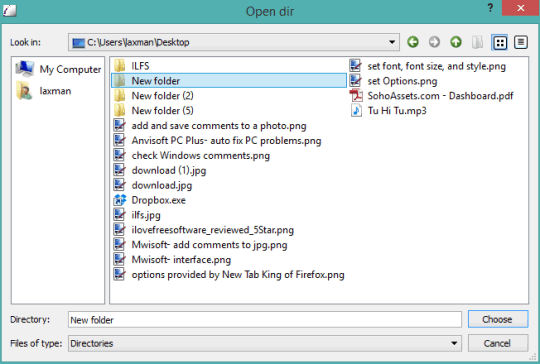Select My Computer in the sidebar
This screenshot has width=540, height=364.
coord(59,69)
